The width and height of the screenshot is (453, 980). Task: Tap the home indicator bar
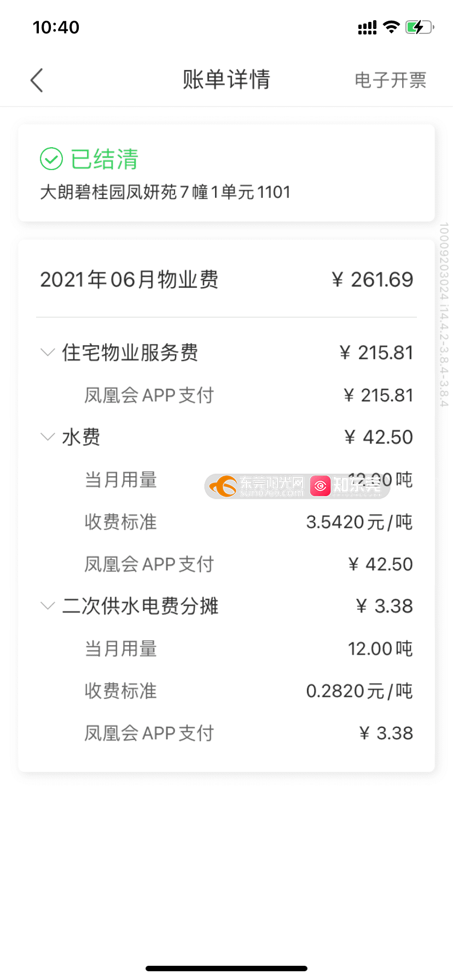(226, 969)
